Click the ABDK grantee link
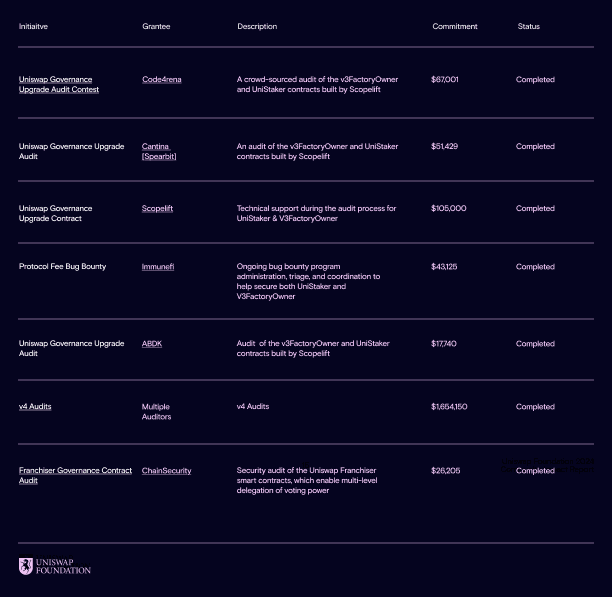 [x=151, y=343]
